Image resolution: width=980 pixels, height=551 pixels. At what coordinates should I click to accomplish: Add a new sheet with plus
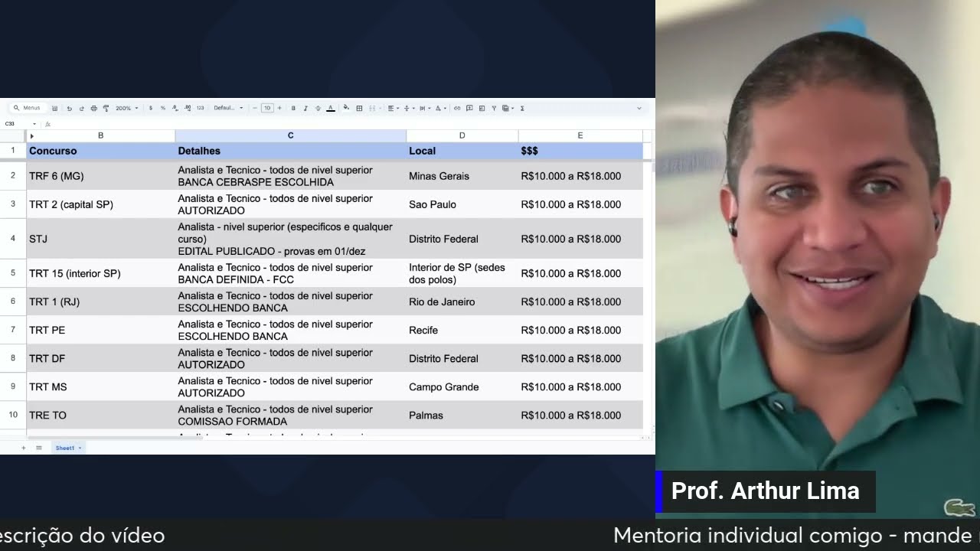(x=23, y=448)
